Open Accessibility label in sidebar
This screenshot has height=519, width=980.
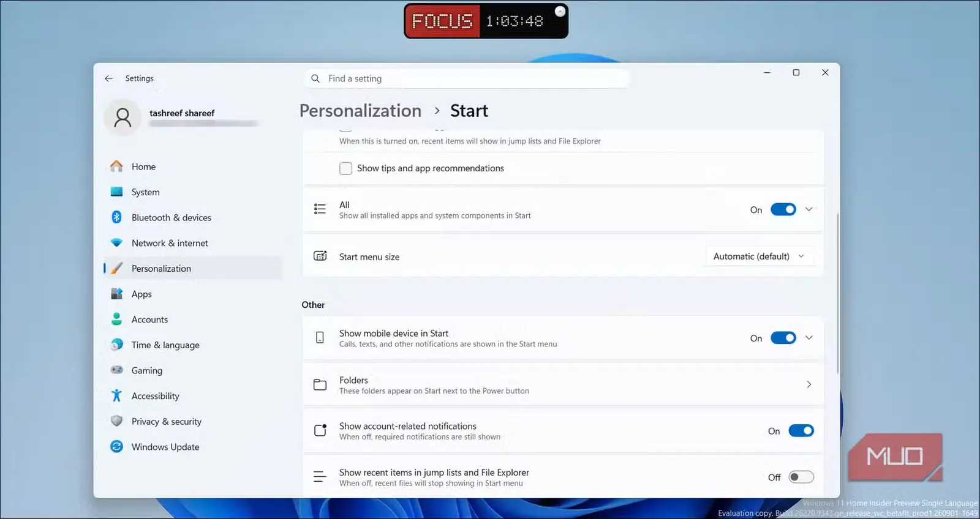[156, 396]
